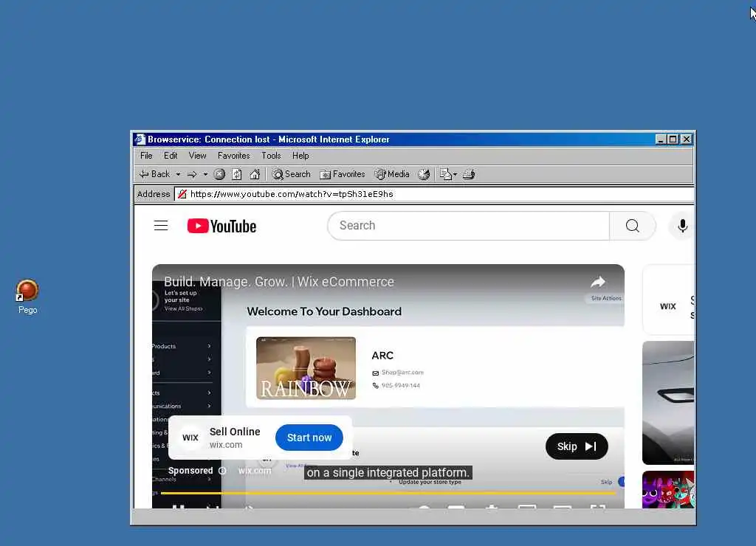
Task: Click the Wix sidebar ad card
Action: (669, 300)
